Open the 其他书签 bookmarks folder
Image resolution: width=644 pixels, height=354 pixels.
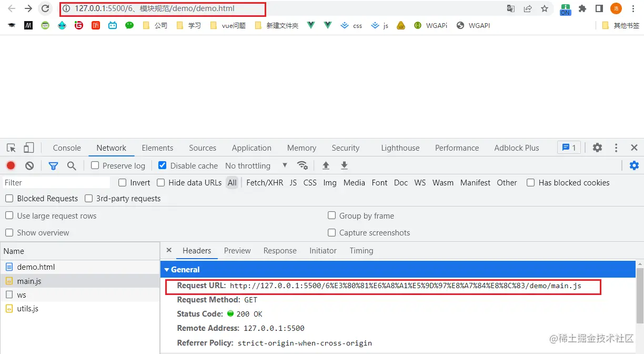click(x=620, y=25)
